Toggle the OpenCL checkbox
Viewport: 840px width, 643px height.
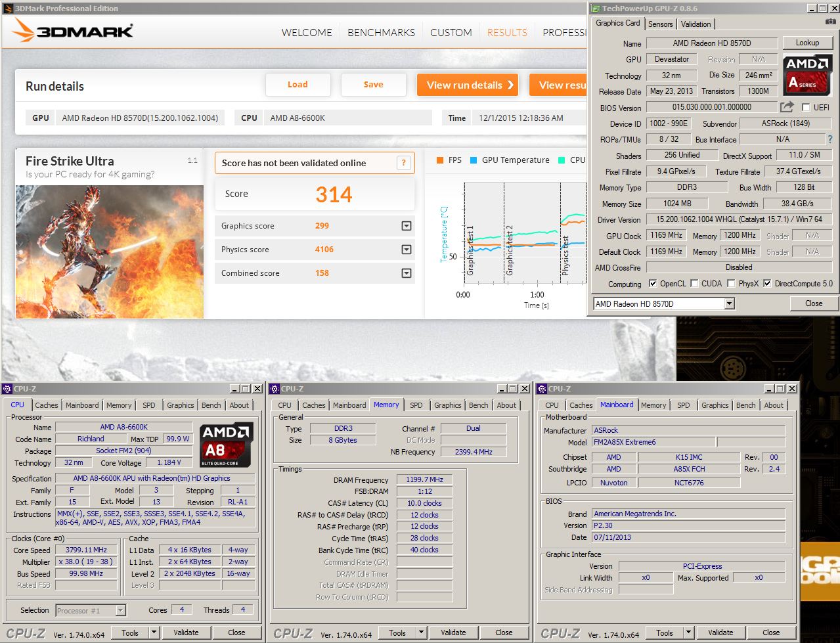(652, 284)
